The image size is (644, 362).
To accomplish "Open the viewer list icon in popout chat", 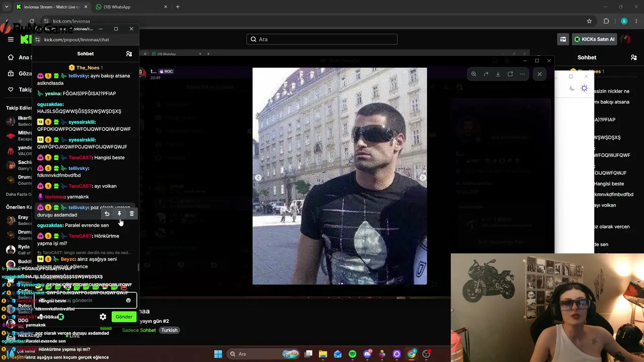I will coord(129,54).
